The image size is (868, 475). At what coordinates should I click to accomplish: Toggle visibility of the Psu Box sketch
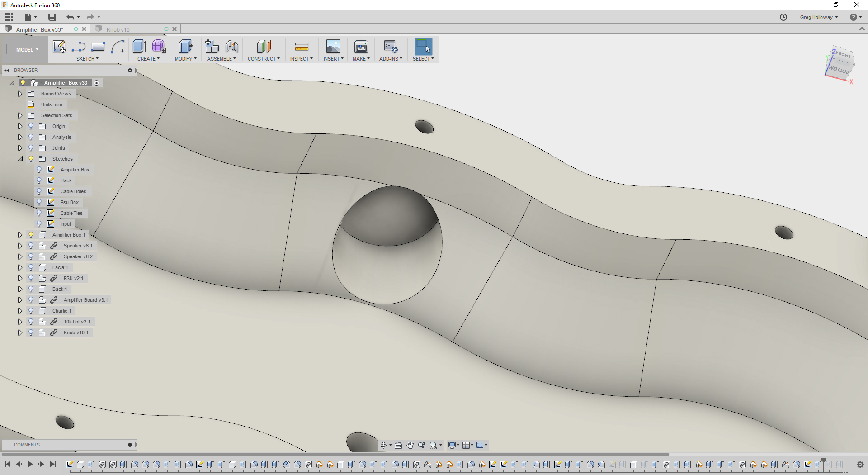[39, 202]
